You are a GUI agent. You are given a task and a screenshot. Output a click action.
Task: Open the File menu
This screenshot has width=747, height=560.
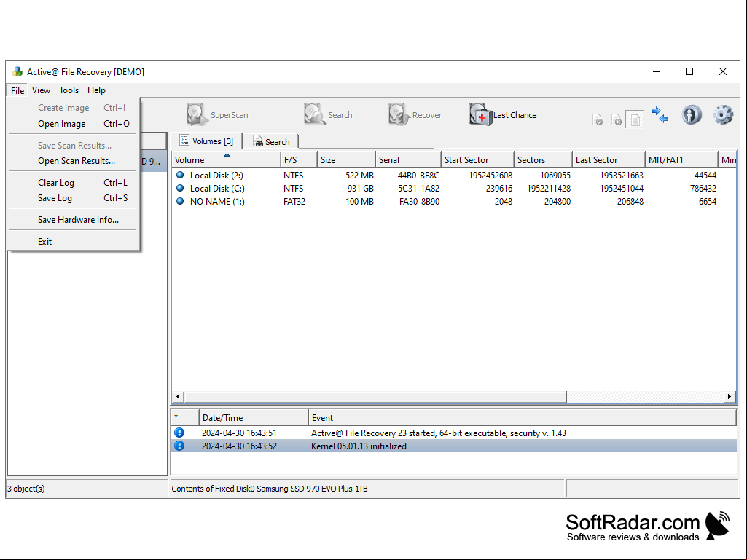[x=17, y=90]
